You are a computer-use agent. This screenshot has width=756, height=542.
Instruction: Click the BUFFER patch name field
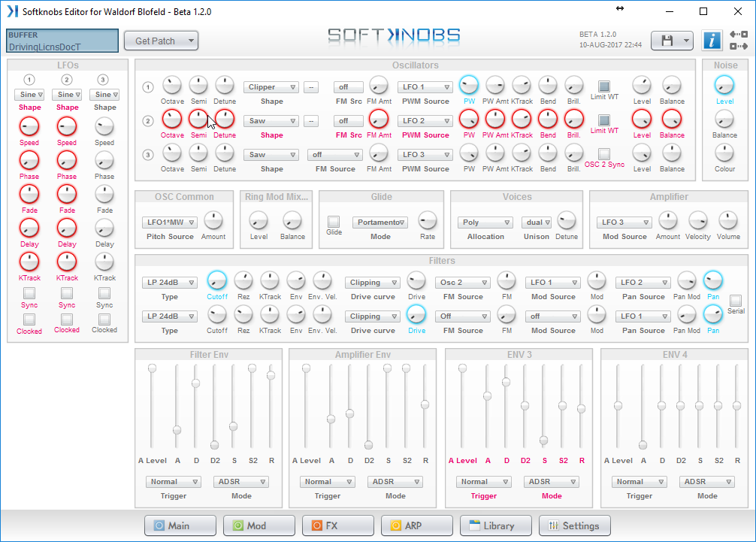[62, 41]
